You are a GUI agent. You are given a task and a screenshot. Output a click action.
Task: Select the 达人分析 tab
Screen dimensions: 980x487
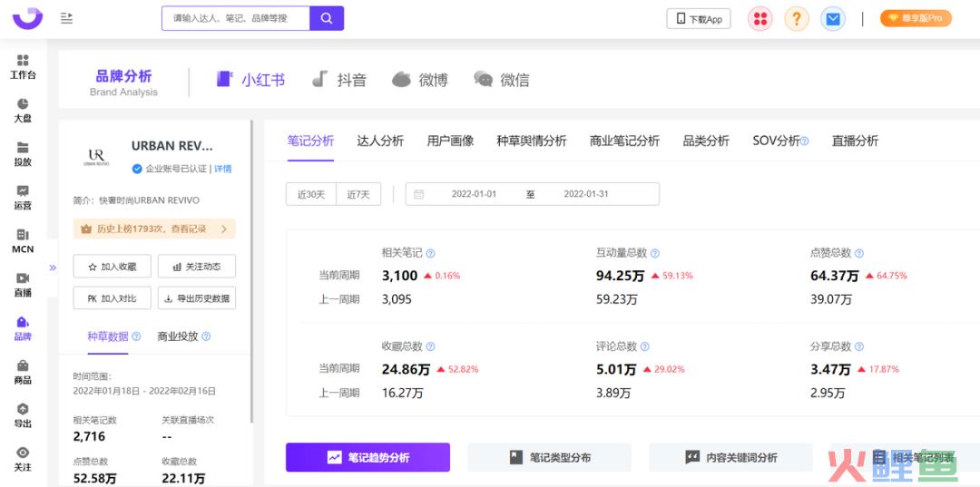380,141
